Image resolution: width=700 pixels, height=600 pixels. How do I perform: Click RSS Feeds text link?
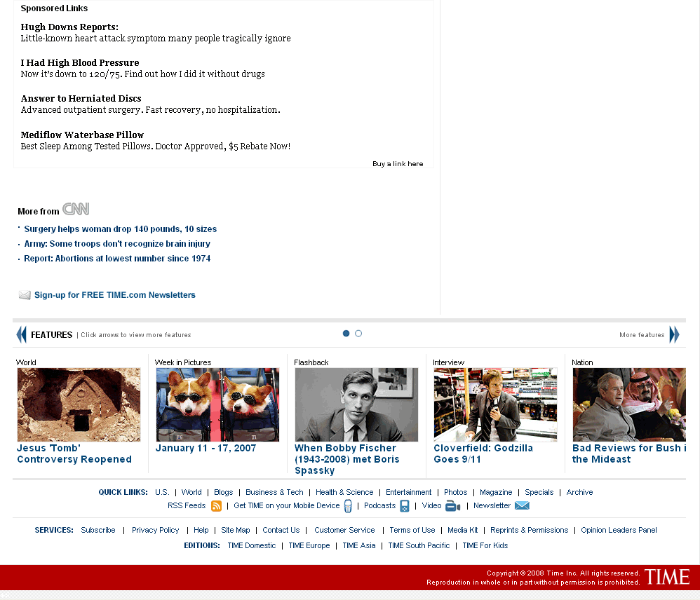point(187,505)
